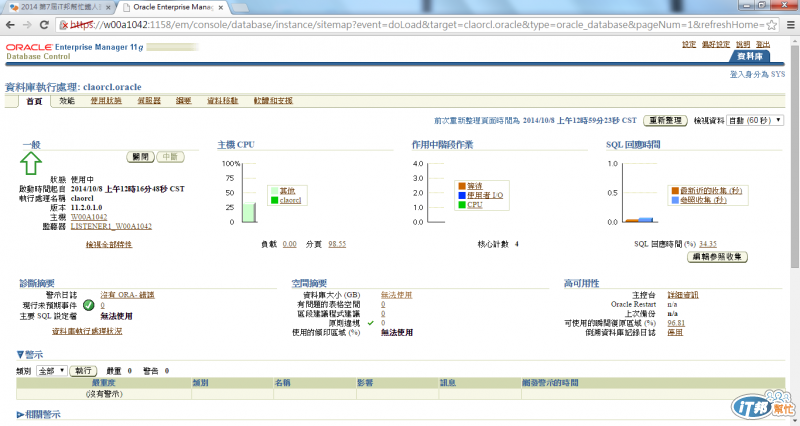Screen dimensions: 800x426
Task: Click the 登出 logout link
Action: [763, 44]
